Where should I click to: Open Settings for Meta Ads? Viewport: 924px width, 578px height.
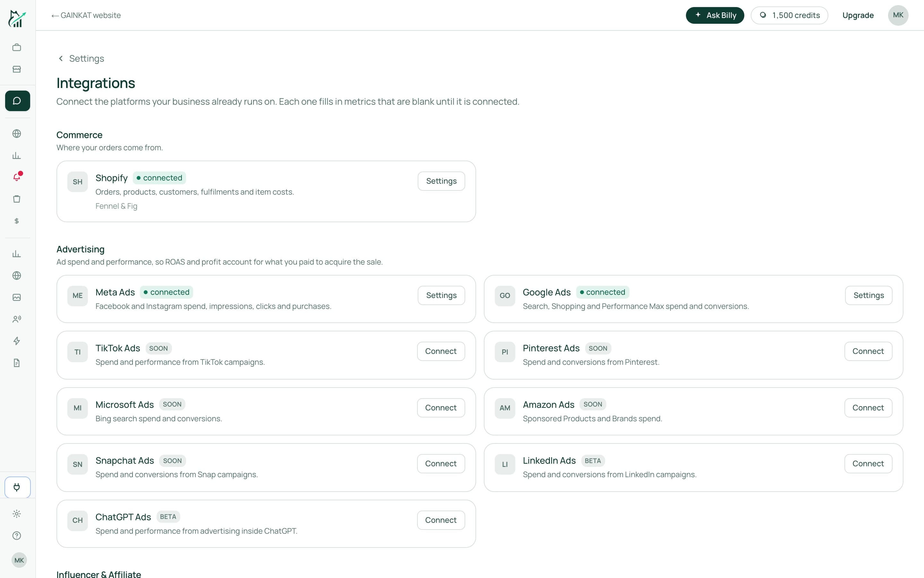[441, 295]
